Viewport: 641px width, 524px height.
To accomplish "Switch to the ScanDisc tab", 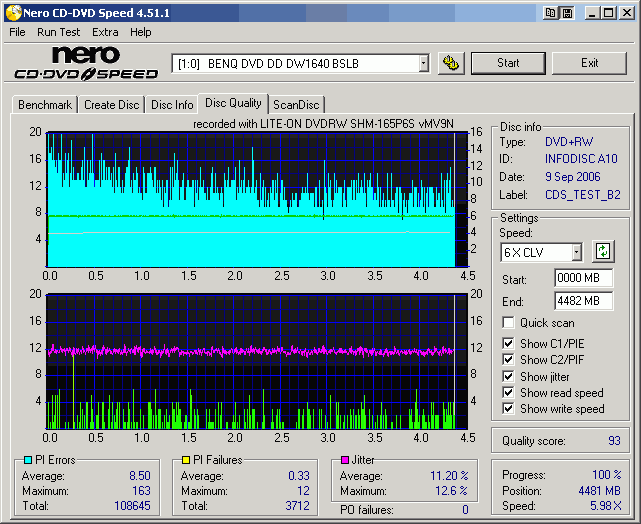I will [296, 105].
